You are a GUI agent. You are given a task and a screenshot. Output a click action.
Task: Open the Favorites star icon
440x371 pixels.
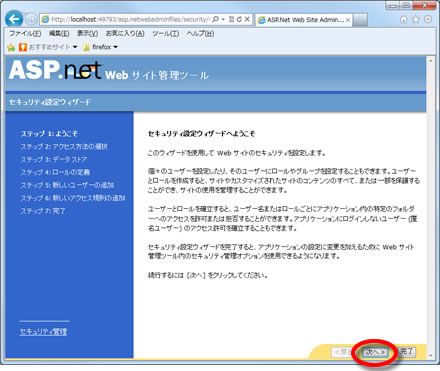pyautogui.click(x=416, y=19)
